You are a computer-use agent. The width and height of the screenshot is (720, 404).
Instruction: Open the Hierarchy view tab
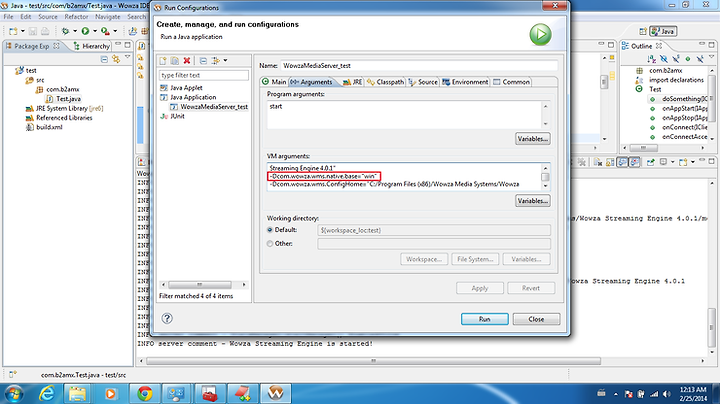point(92,46)
